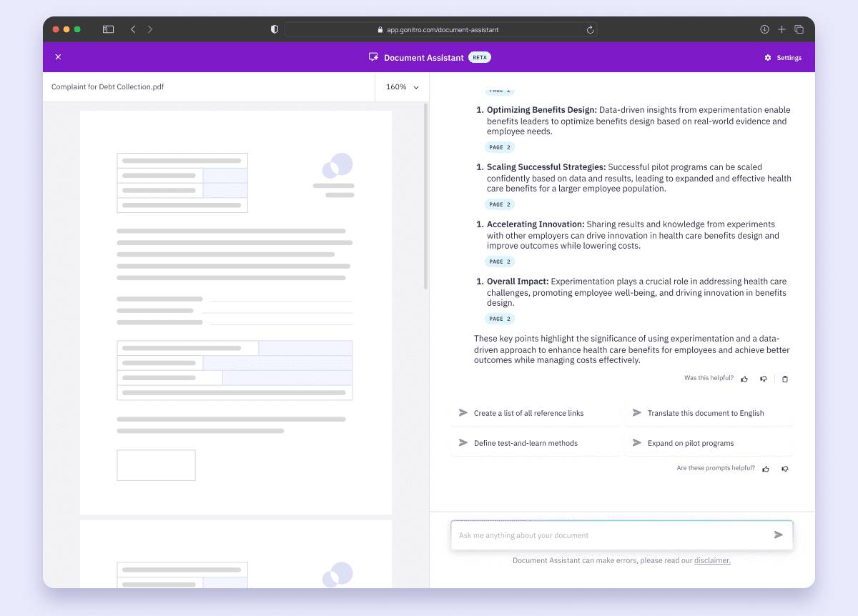858x616 pixels.
Task: Delete the response with the trash icon
Action: tap(785, 379)
